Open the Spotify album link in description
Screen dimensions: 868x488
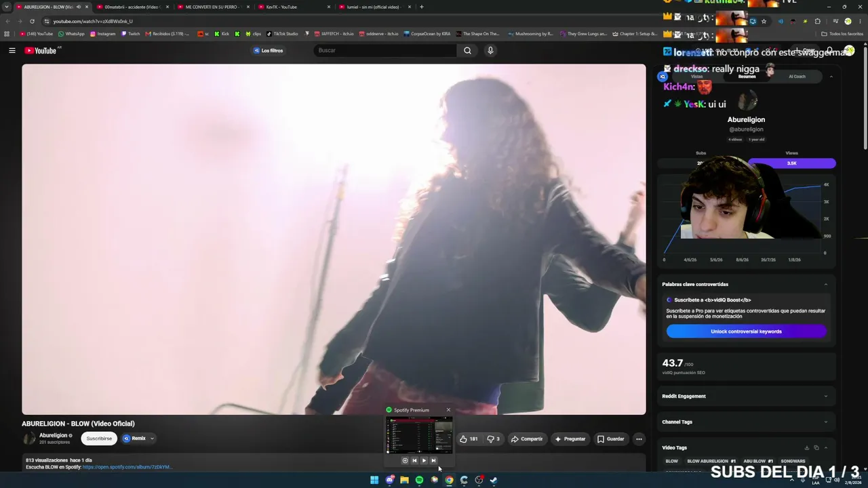pyautogui.click(x=127, y=467)
